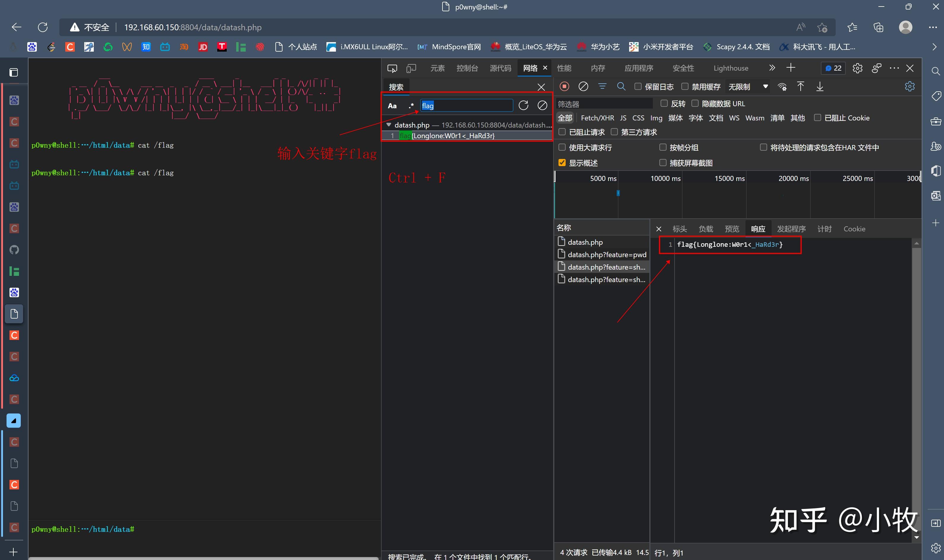Switch to the 控制台 tab

467,68
